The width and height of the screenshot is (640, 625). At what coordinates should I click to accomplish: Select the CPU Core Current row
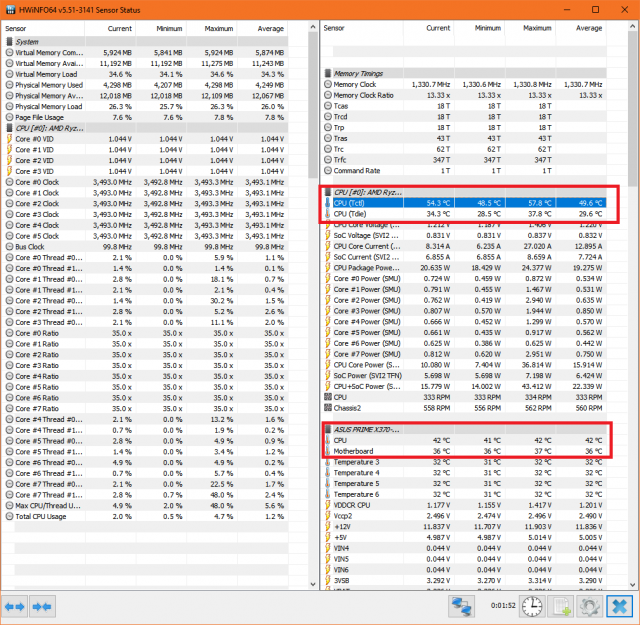point(464,246)
